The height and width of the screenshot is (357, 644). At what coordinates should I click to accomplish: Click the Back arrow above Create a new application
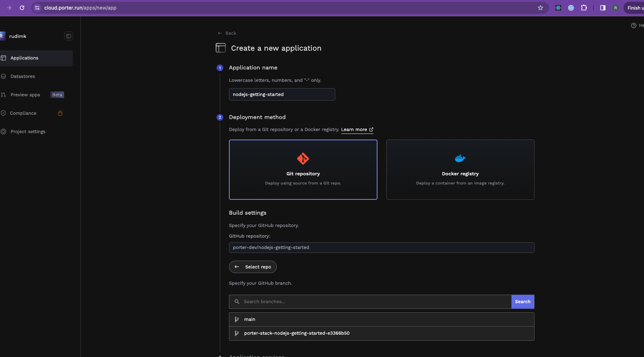pos(220,33)
